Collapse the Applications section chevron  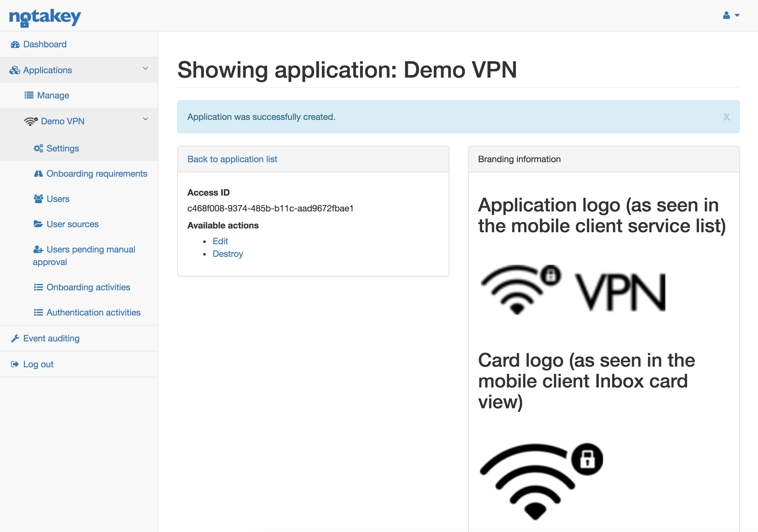145,69
